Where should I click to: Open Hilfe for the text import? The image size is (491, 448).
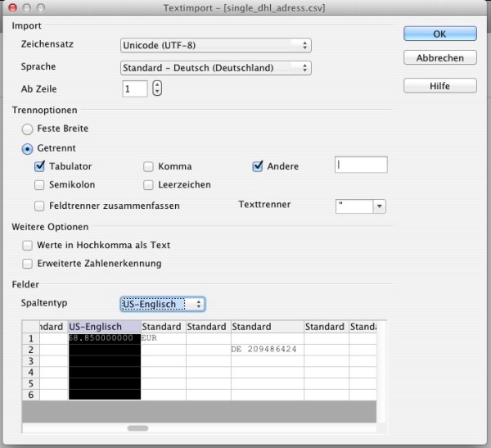pos(440,86)
